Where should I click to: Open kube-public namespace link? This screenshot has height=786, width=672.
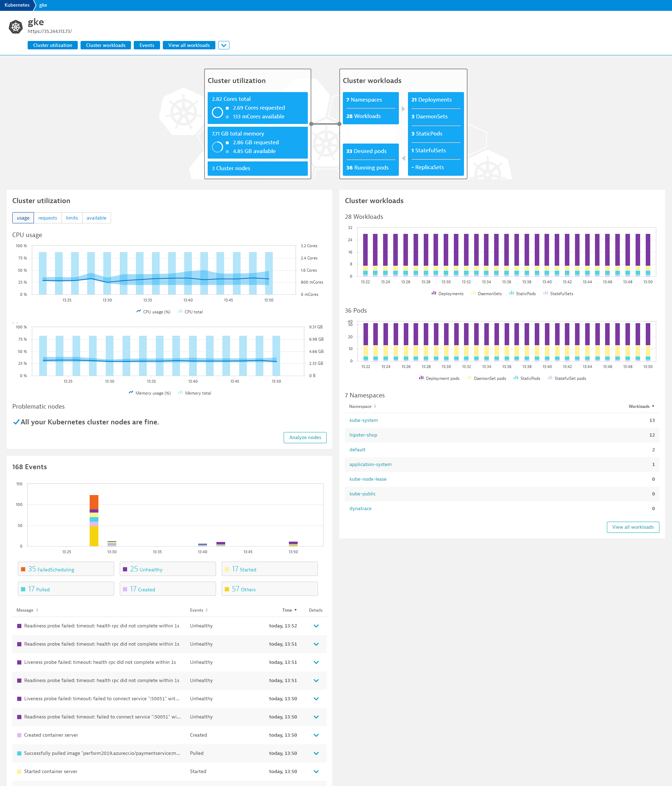pyautogui.click(x=362, y=494)
